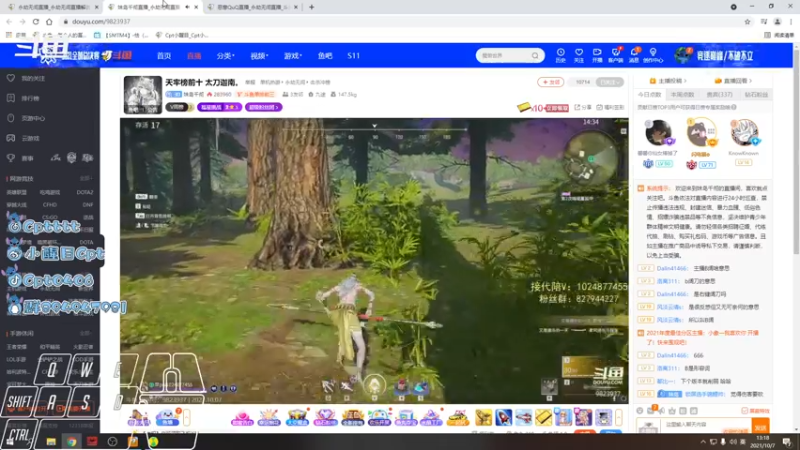Switch to the 钻石粉丝 tab

[756, 94]
